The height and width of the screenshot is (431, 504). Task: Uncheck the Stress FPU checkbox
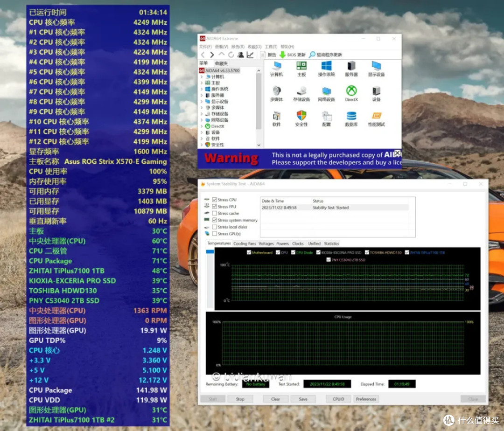coord(214,207)
